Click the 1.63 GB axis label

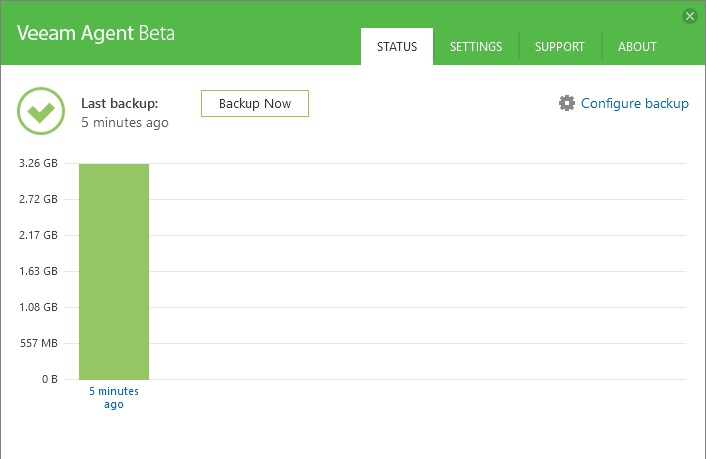(x=38, y=271)
